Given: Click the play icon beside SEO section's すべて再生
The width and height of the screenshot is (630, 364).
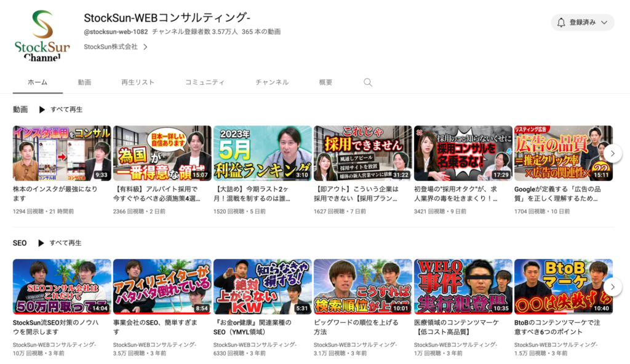Looking at the screenshot, I should pyautogui.click(x=42, y=243).
